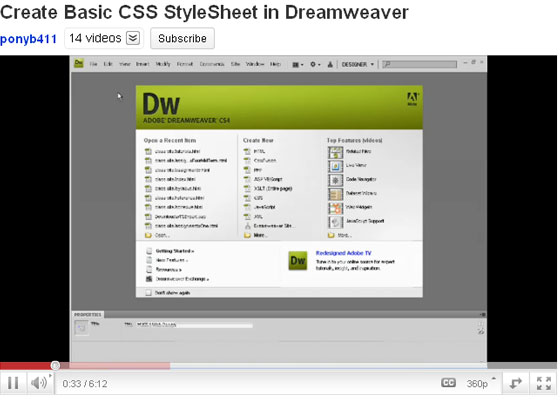Open Related Files feature video thumbnail
Viewport: 560px width, 400px height.
tap(335, 152)
